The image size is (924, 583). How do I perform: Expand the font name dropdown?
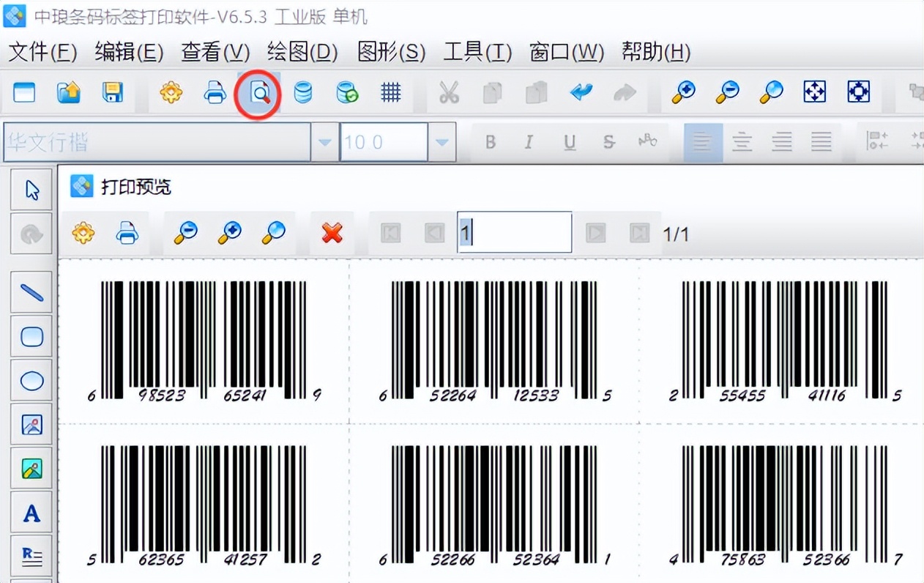(x=324, y=142)
